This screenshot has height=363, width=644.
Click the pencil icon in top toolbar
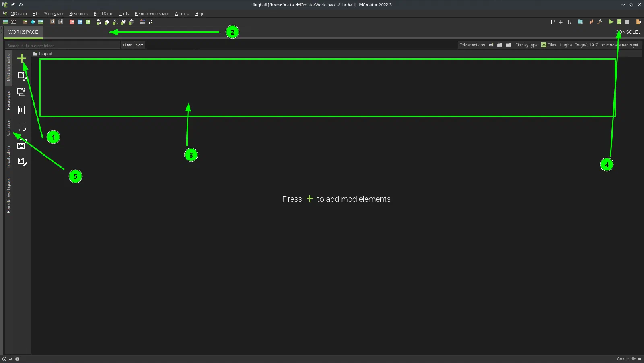coord(151,22)
